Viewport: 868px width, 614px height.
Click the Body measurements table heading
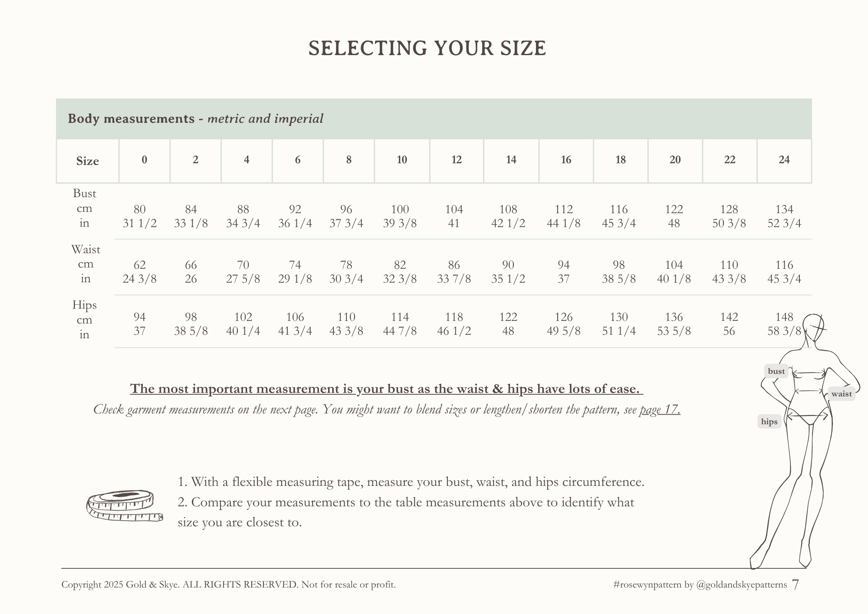coord(195,119)
